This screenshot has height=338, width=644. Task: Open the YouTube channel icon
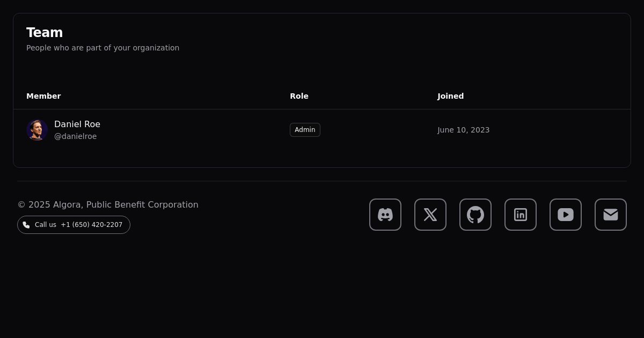coord(566,215)
